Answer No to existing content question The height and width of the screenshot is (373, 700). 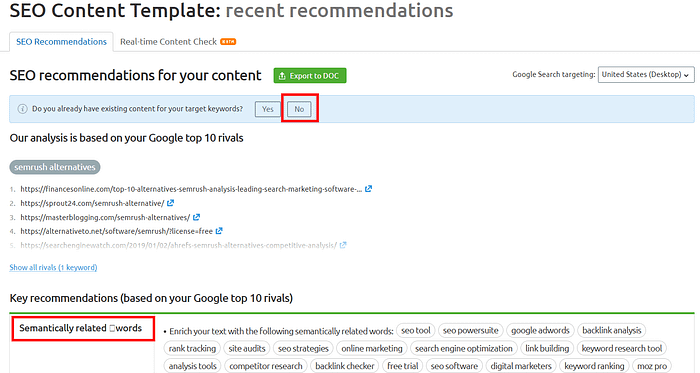299,109
